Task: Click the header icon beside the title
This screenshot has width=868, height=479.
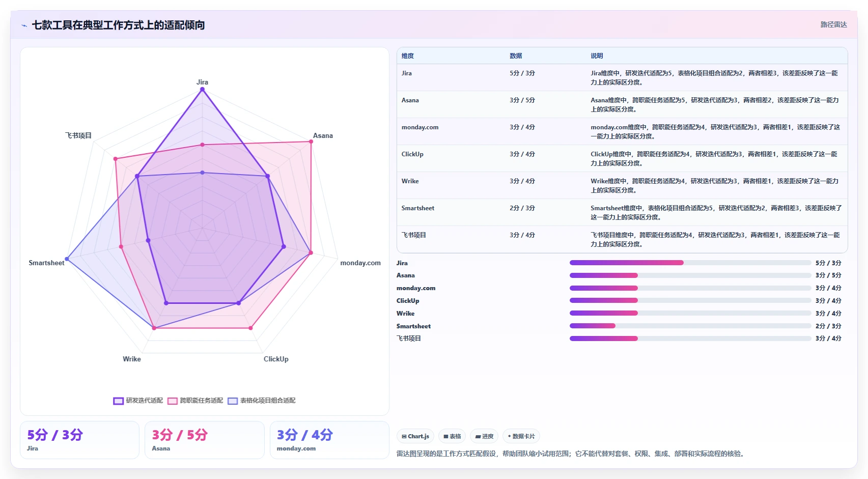Action: coord(24,25)
